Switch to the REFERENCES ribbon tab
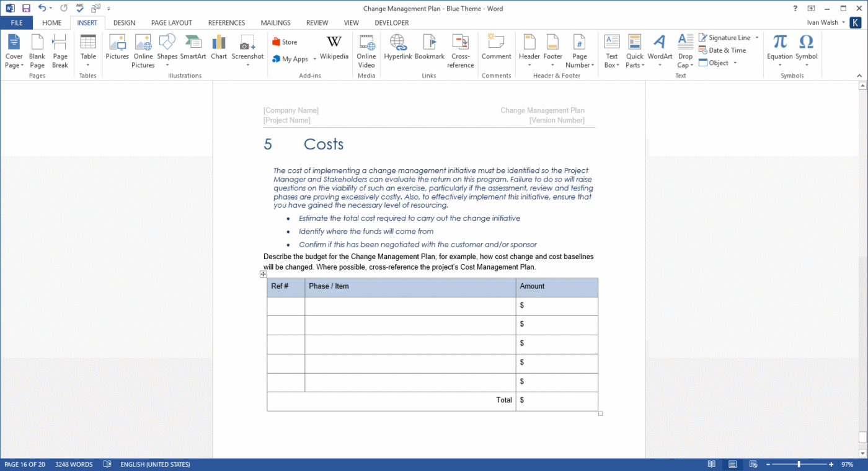Image resolution: width=868 pixels, height=471 pixels. click(x=226, y=22)
